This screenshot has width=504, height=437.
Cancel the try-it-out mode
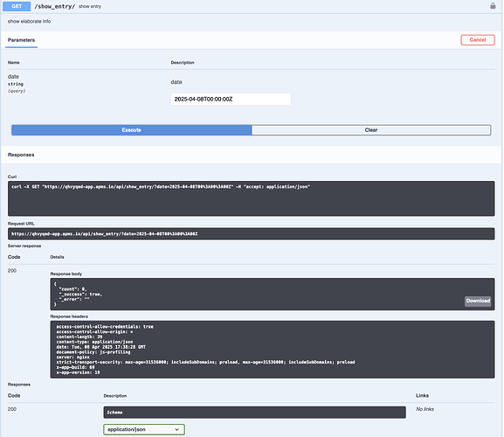(x=477, y=40)
